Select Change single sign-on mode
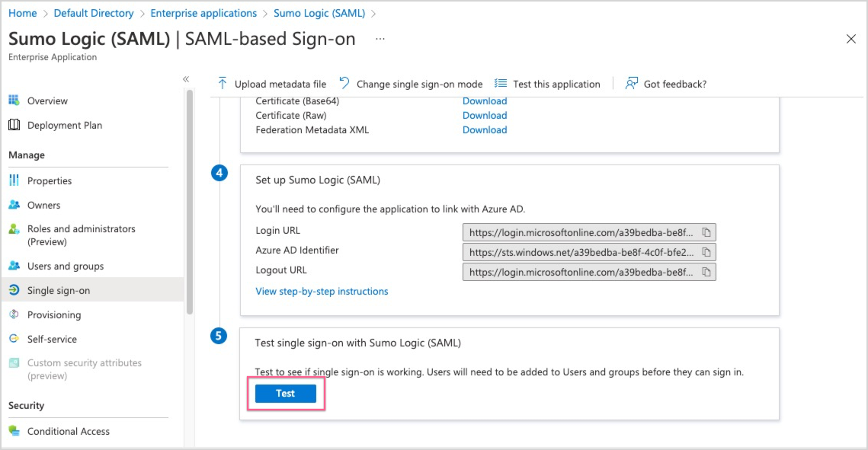The width and height of the screenshot is (868, 450). click(x=412, y=84)
